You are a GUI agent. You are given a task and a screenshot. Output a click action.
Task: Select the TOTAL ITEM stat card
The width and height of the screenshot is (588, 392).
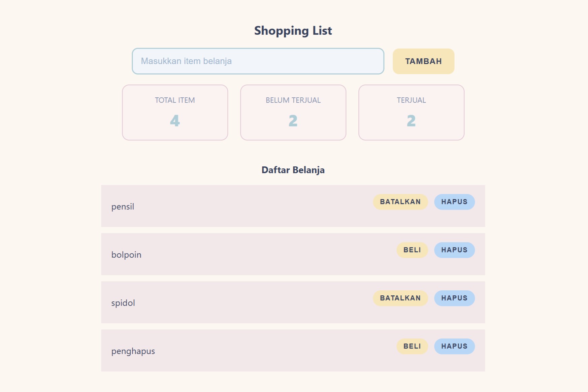tap(175, 112)
